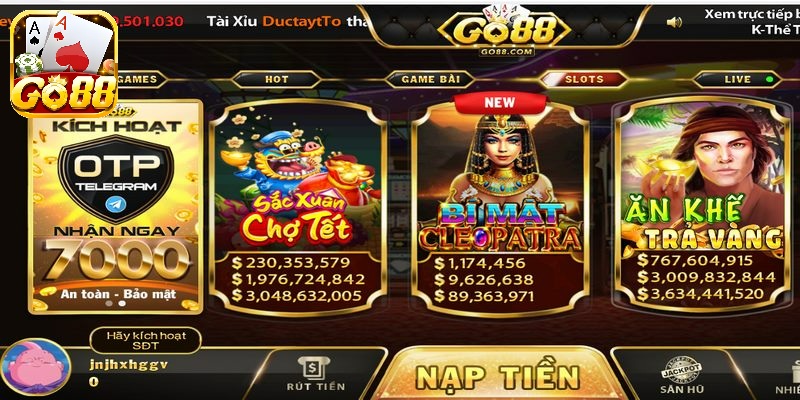800x400 pixels.
Task: Mute sound with the speaker icon
Action: click(674, 22)
